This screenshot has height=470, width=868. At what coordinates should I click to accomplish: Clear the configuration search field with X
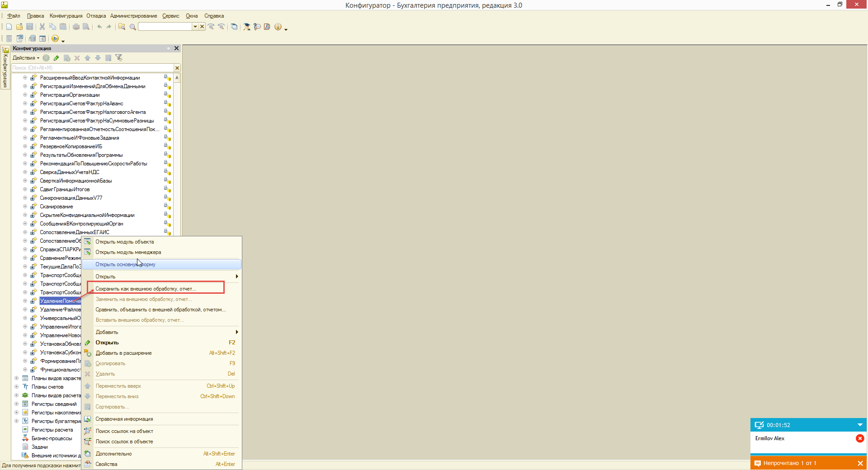pos(177,68)
